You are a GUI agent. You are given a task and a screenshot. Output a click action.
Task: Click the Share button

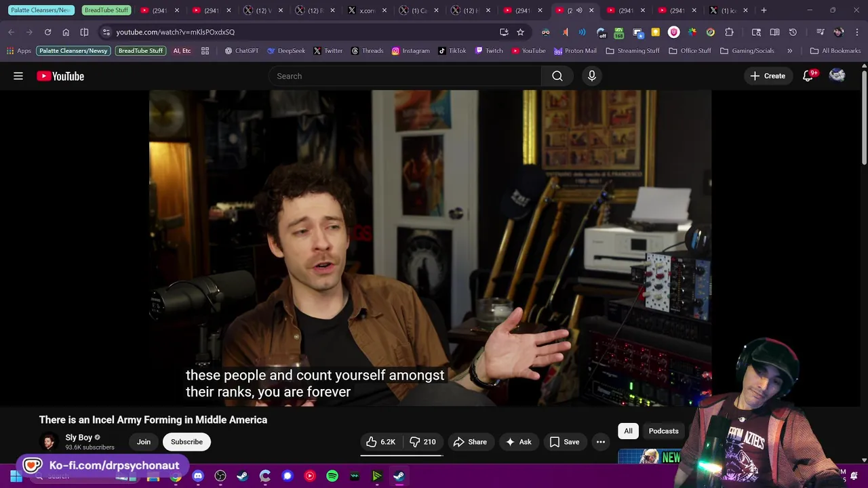470,442
